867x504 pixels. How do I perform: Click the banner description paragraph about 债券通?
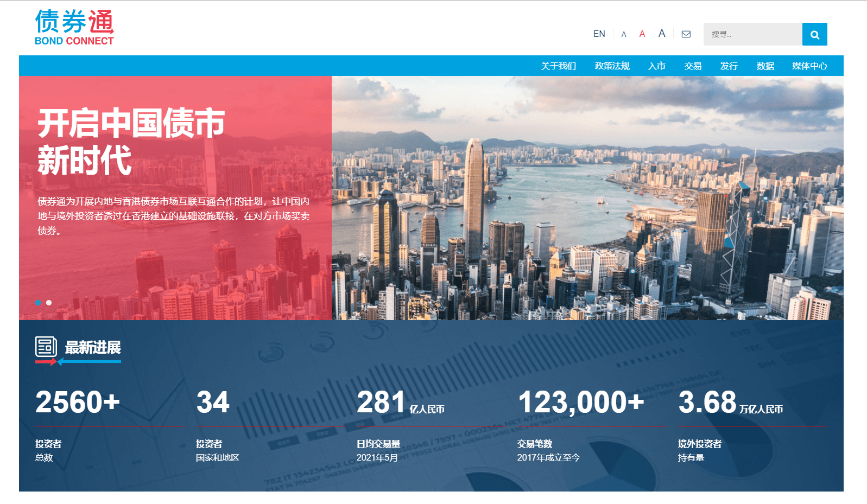click(x=174, y=216)
